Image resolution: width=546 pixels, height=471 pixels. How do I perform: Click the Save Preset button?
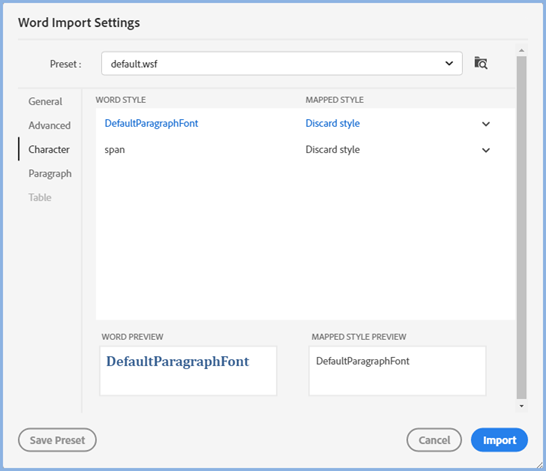tap(57, 440)
